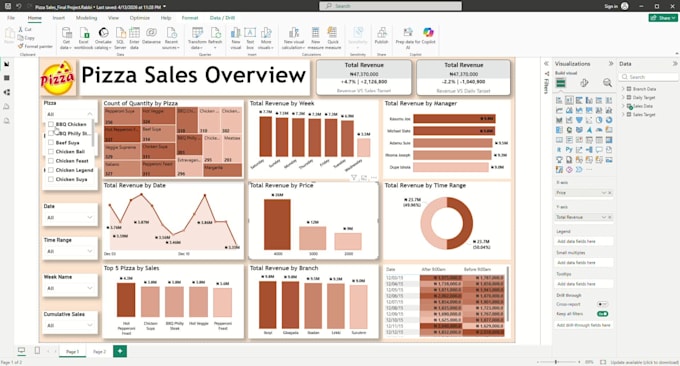Click the Format painter tool

[35, 46]
